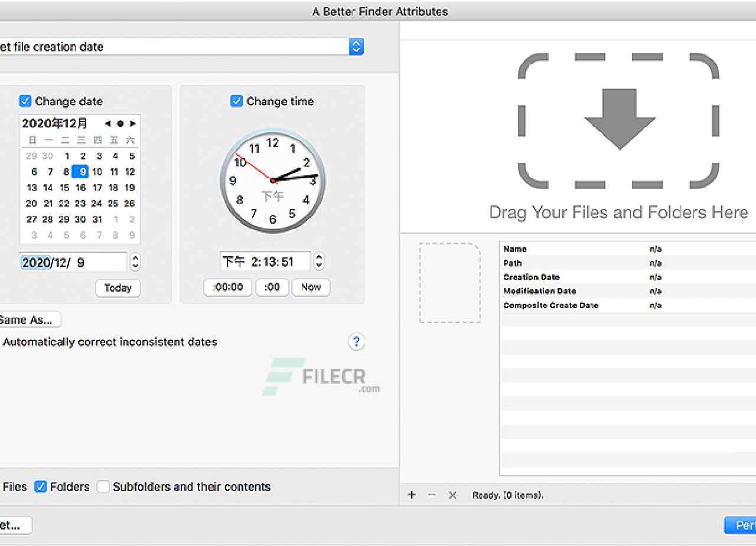756x546 pixels.
Task: Jump to current month dot in calendar
Action: pos(120,123)
